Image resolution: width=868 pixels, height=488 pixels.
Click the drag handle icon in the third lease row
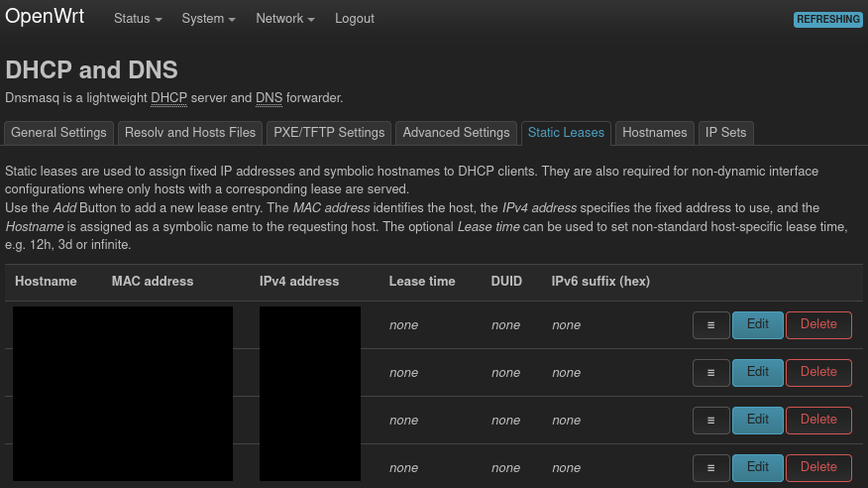tap(710, 421)
